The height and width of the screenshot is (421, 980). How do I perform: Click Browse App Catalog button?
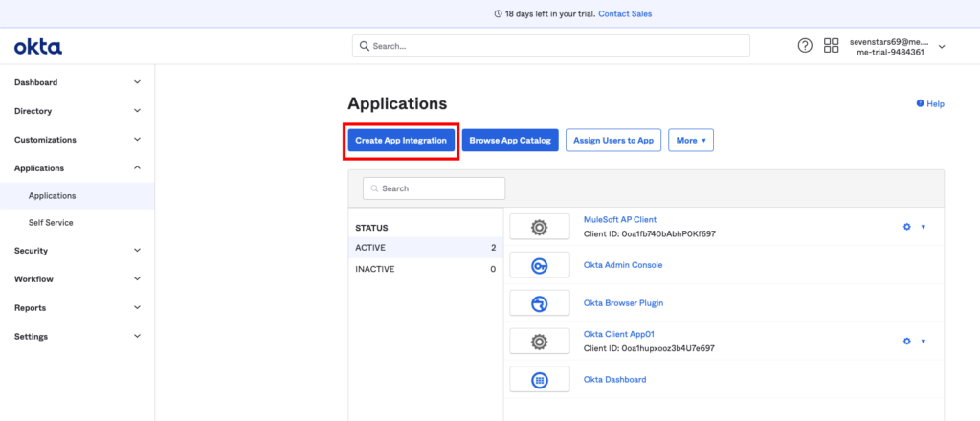pyautogui.click(x=510, y=141)
